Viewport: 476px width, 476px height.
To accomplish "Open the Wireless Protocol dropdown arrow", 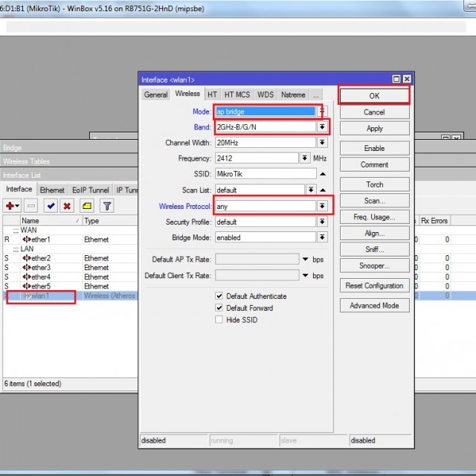I will click(x=322, y=206).
